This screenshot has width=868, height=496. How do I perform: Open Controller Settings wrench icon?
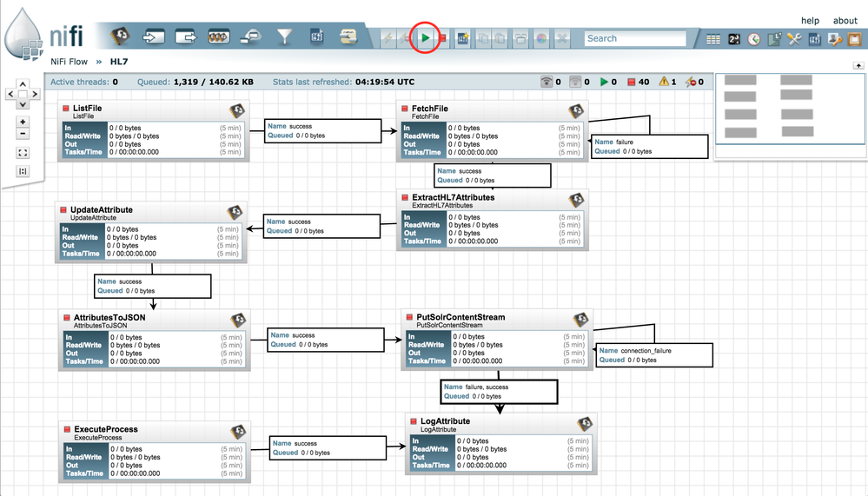point(794,39)
